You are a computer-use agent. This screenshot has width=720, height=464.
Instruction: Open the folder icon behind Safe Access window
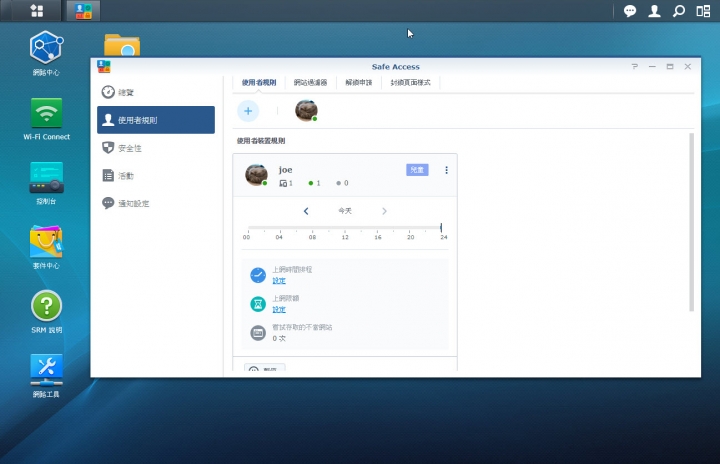click(122, 45)
